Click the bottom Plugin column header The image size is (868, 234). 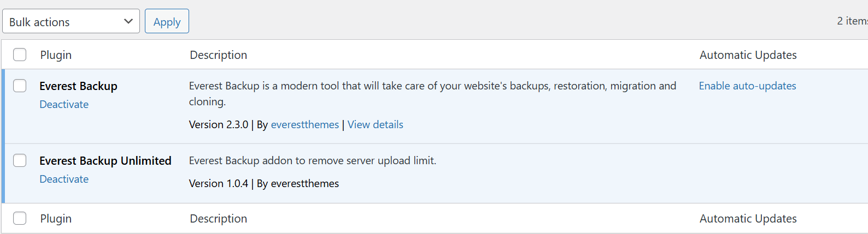click(x=56, y=218)
